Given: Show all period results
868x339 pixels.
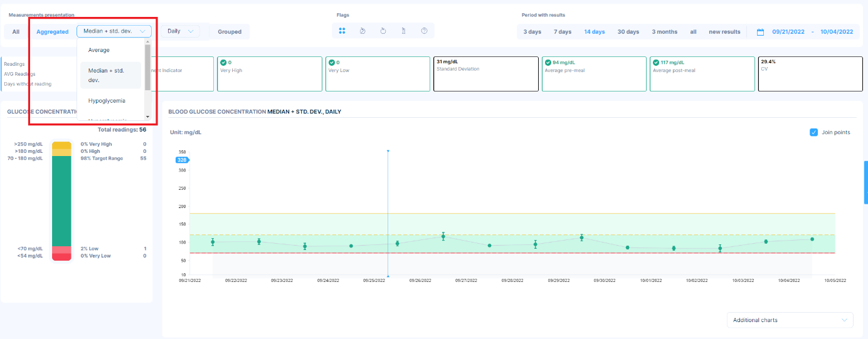Looking at the screenshot, I should 693,31.
